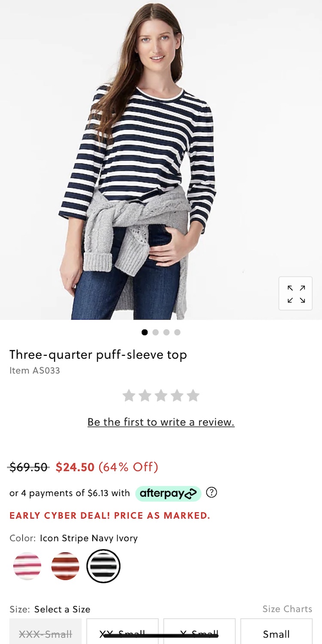This screenshot has height=644, width=322.
Task: Click 'Be the first to write a review'
Action: click(161, 422)
